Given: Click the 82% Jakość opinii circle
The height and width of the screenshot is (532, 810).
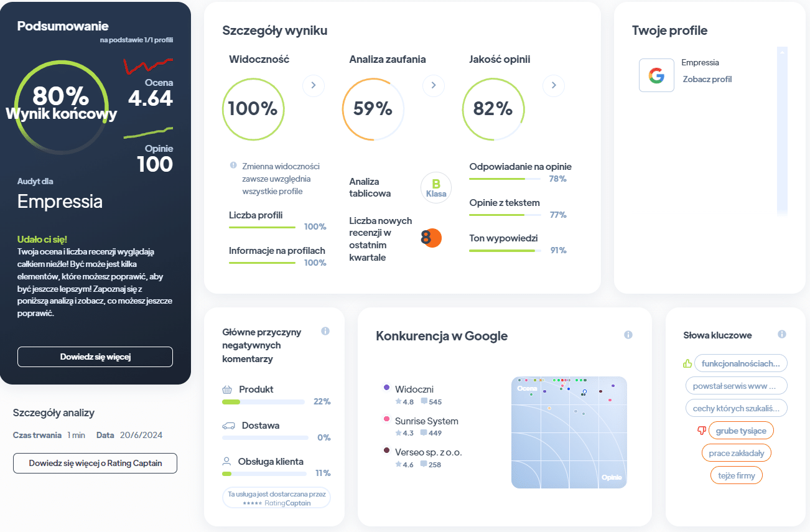Looking at the screenshot, I should coord(493,109).
